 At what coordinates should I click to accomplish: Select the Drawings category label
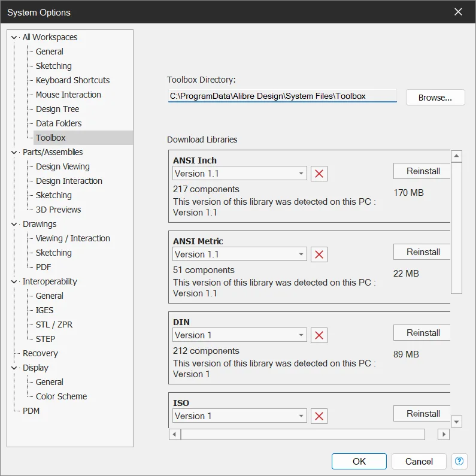click(40, 225)
